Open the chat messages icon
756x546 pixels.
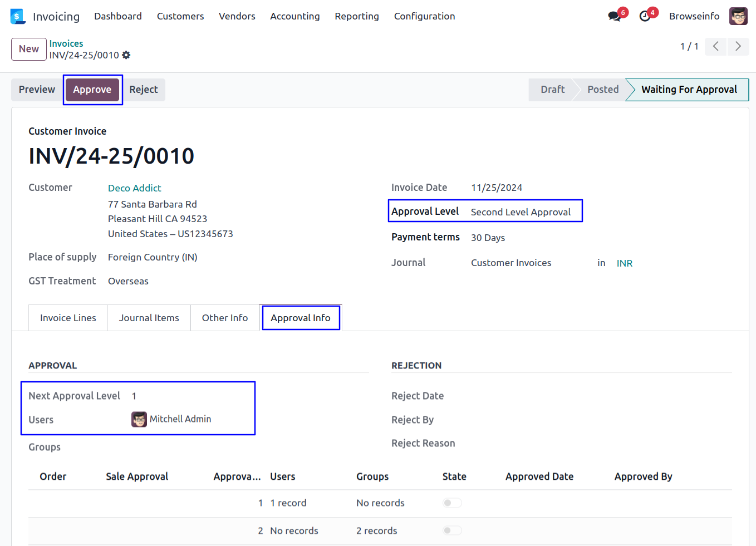[x=615, y=16]
